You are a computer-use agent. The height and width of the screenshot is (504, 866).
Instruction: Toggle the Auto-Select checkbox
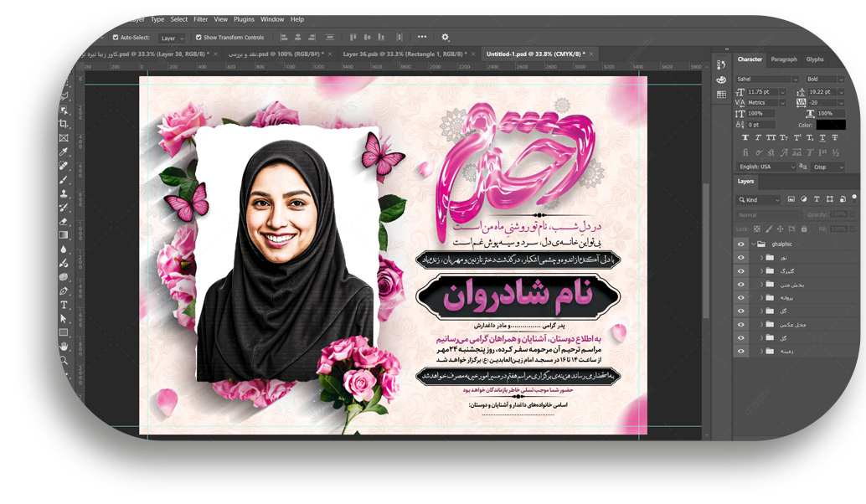116,38
